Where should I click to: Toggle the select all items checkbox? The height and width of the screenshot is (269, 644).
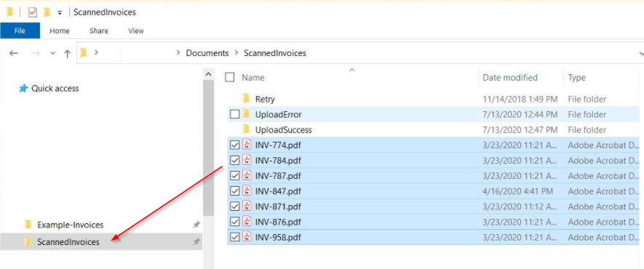(230, 77)
